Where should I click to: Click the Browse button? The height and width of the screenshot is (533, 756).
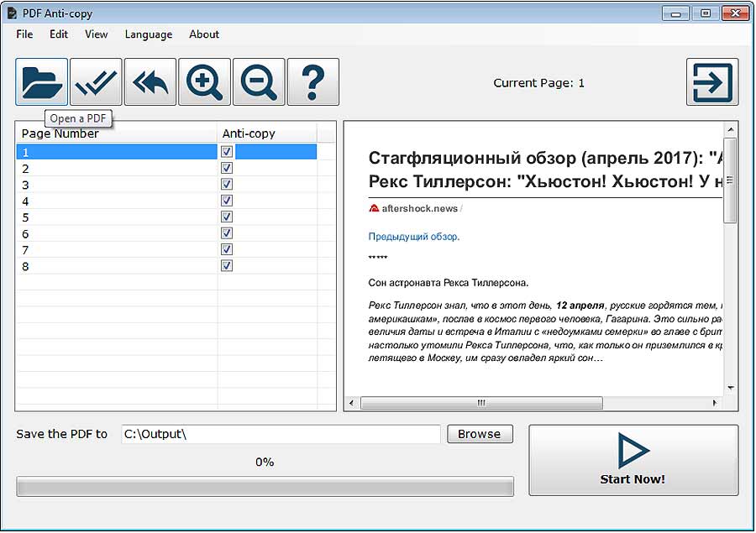480,434
